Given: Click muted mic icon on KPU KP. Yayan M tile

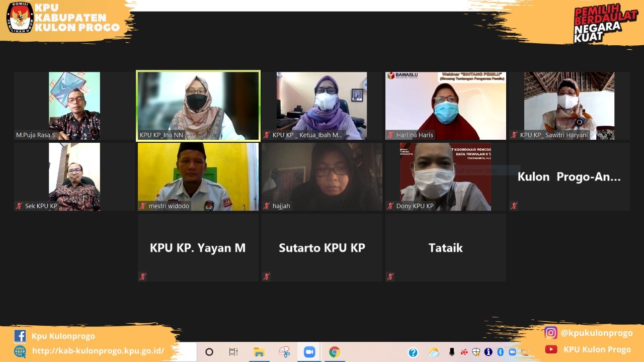Looking at the screenshot, I should point(143,277).
